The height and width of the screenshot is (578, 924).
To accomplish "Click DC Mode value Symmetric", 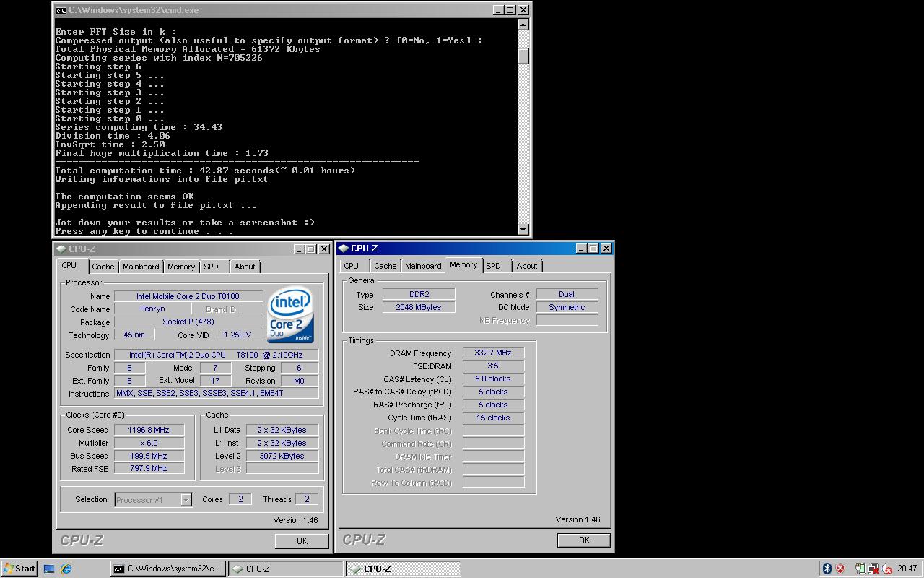I will (x=567, y=307).
